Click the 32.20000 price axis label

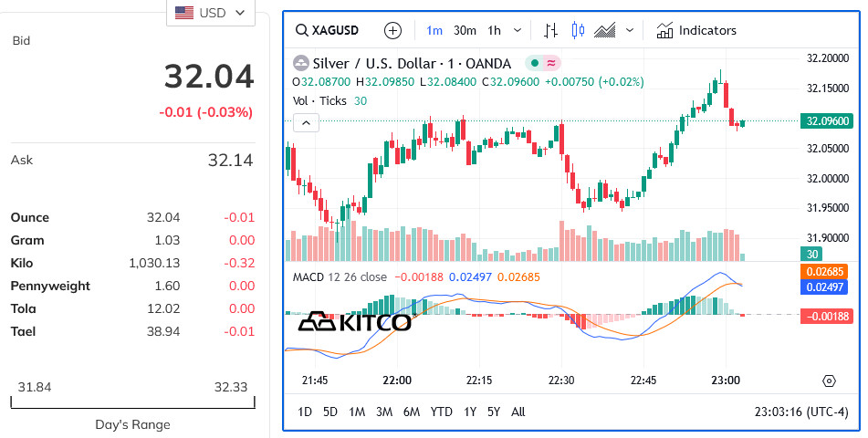[828, 58]
